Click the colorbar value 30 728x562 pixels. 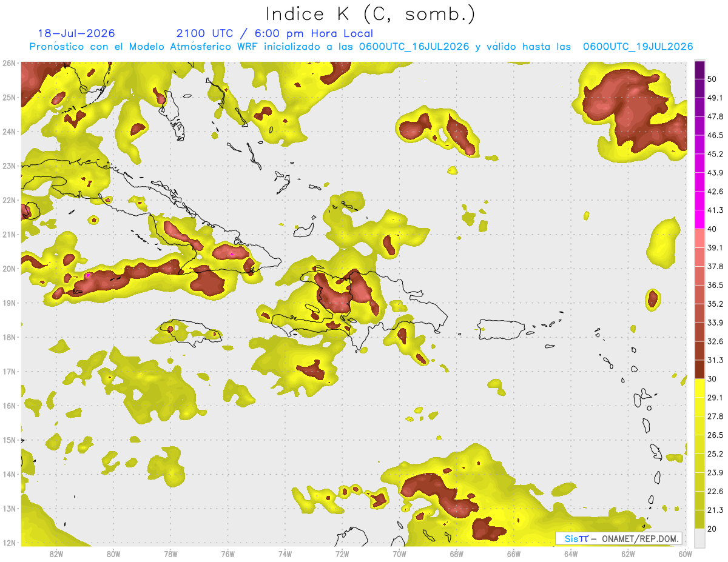(712, 379)
